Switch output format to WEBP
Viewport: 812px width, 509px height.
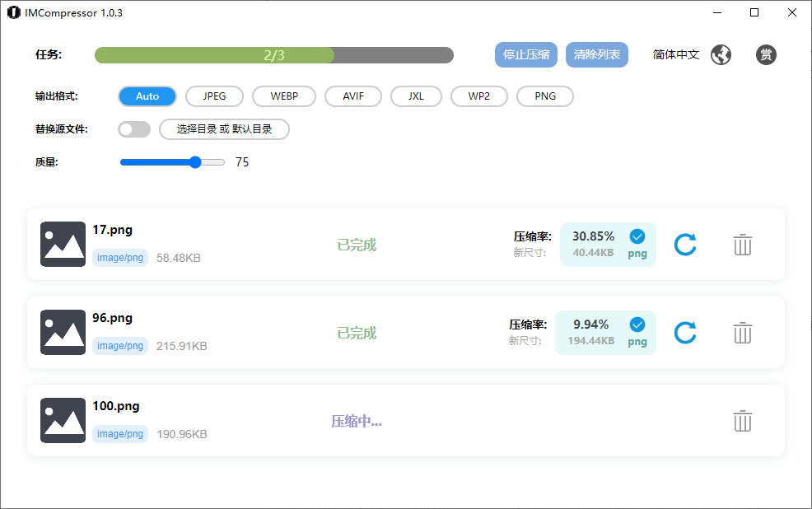283,96
